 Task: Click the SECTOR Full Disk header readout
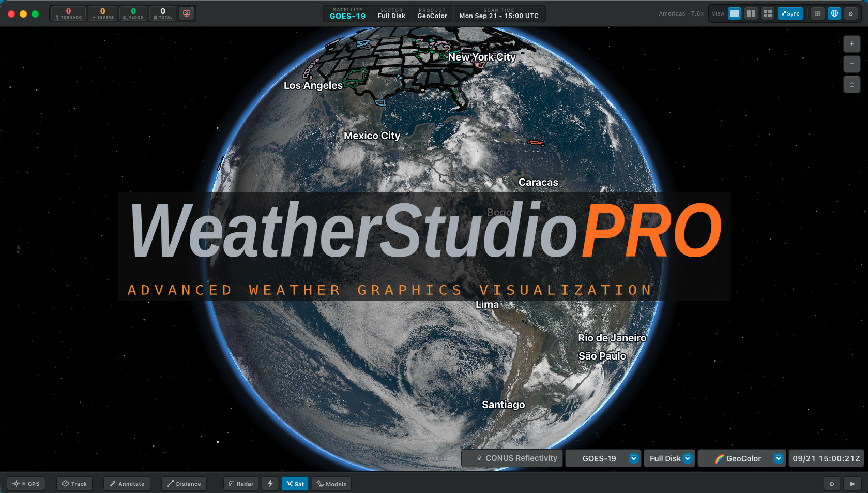coord(391,13)
